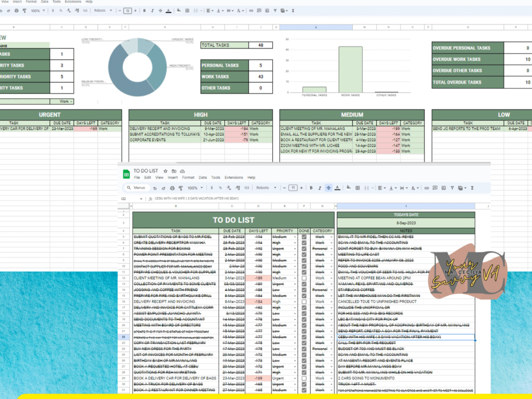Open category dropdown for Delivery Receipt and Invoicing
532x399 pixels.
click(x=331, y=301)
